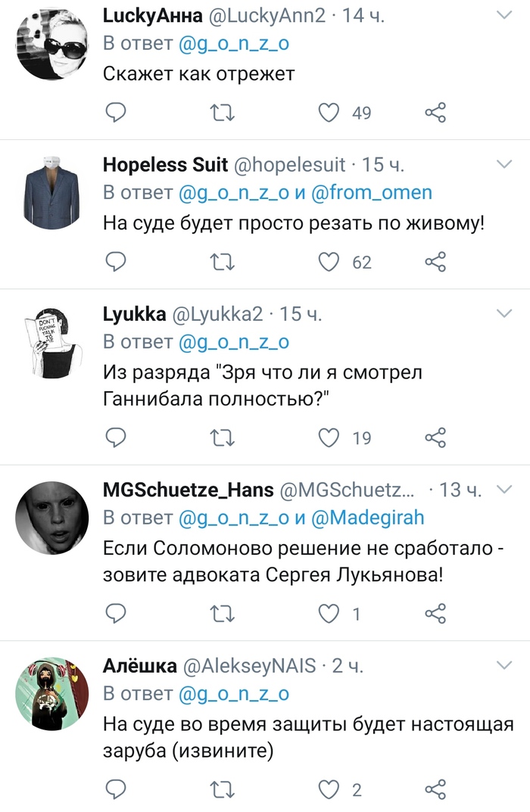
Task: Retweet the MGSchuetze_Hans tweet
Action: coord(222,614)
